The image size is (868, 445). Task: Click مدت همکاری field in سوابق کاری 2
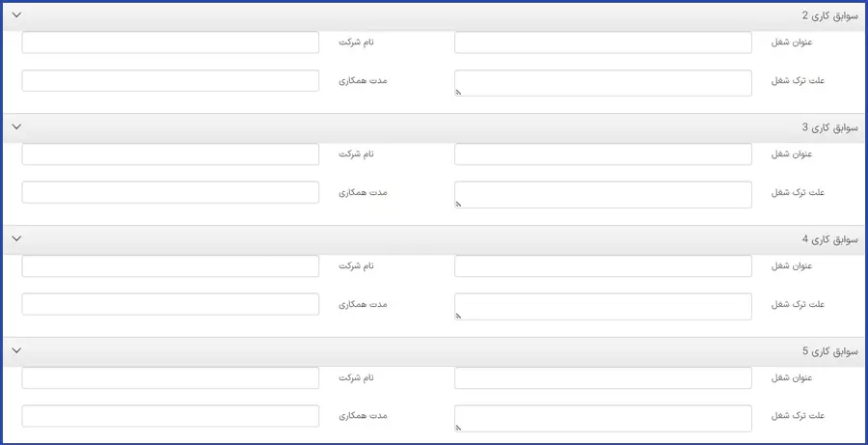click(170, 80)
